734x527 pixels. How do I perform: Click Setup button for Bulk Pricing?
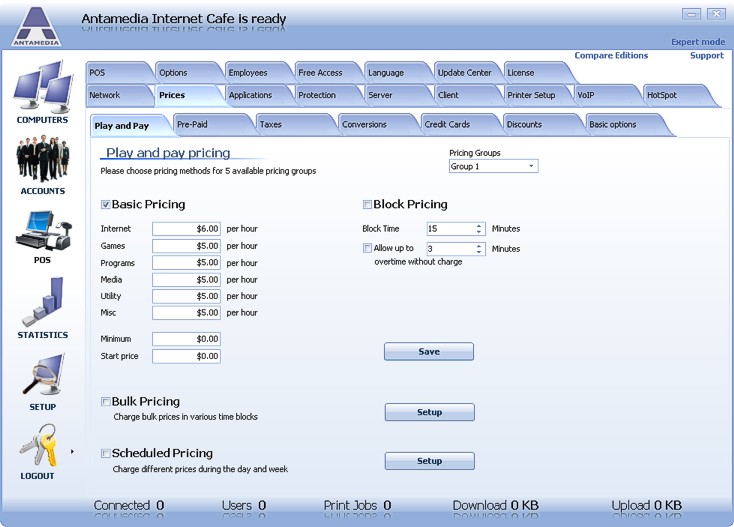[x=430, y=412]
